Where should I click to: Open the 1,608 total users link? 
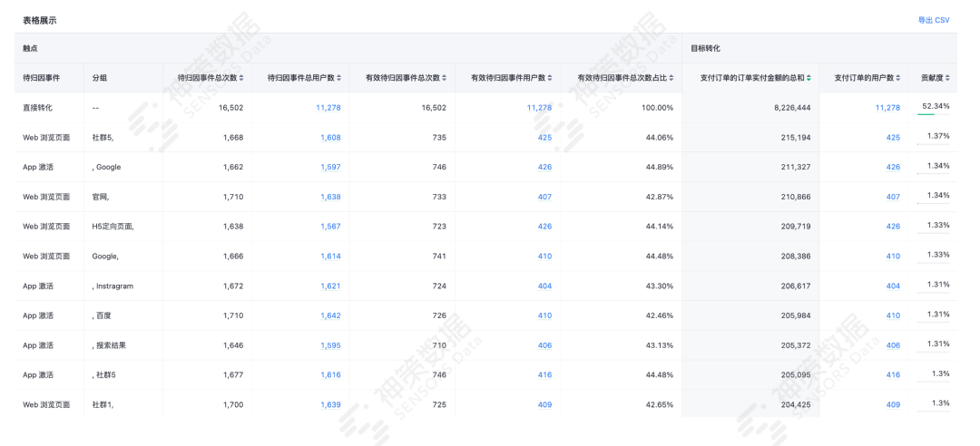[x=330, y=138]
